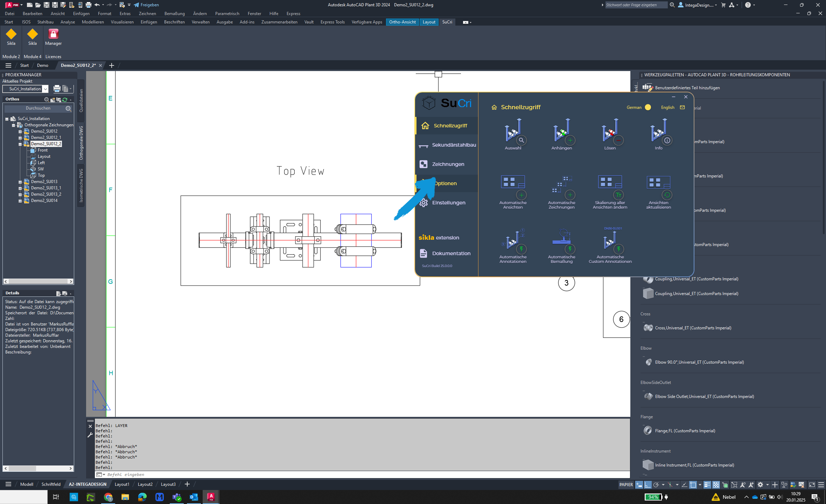Select Cross, Universal_ET palette item
Viewport: 826px width, 504px height.
coord(687,328)
